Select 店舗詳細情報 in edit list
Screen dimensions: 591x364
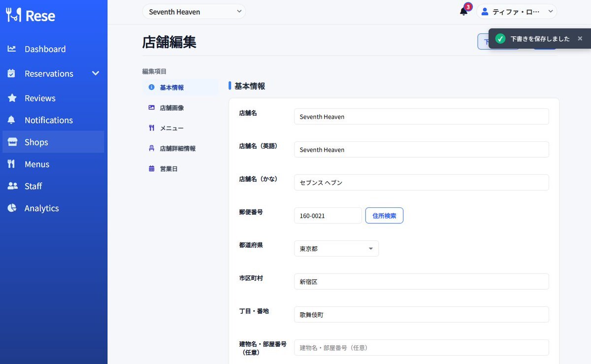pyautogui.click(x=177, y=149)
